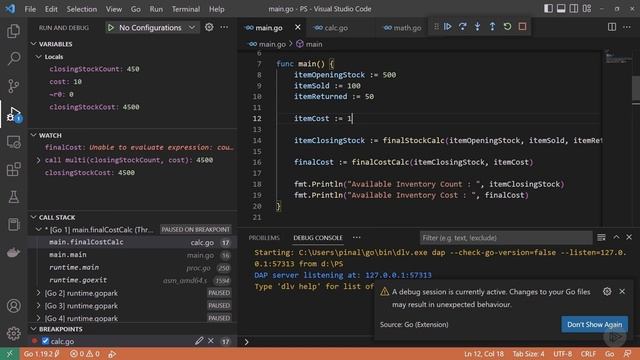Open Customize Layout icon
The width and height of the screenshot is (640, 360).
pos(587,9)
